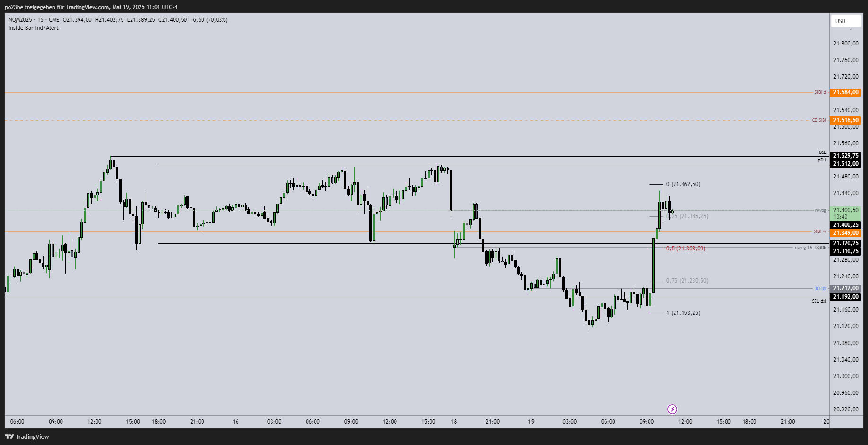Click the pDH price label 21.512,00
This screenshot has height=445, width=868.
845,164
